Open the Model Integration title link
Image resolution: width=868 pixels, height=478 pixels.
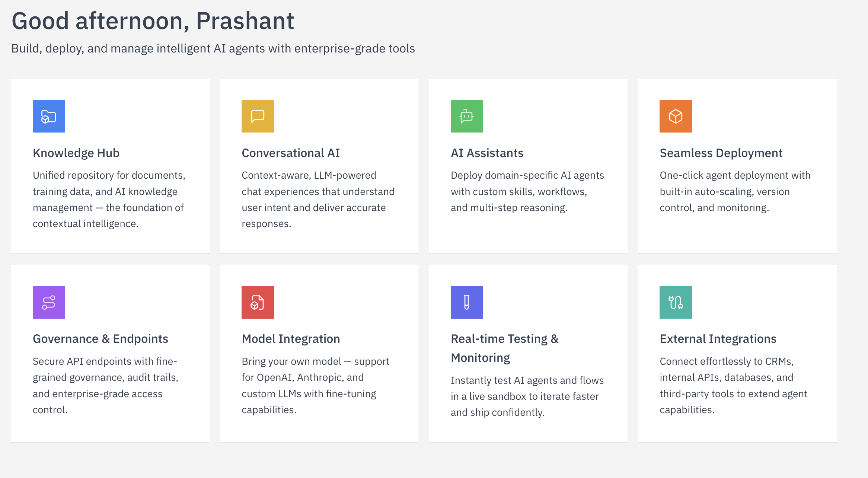click(291, 339)
